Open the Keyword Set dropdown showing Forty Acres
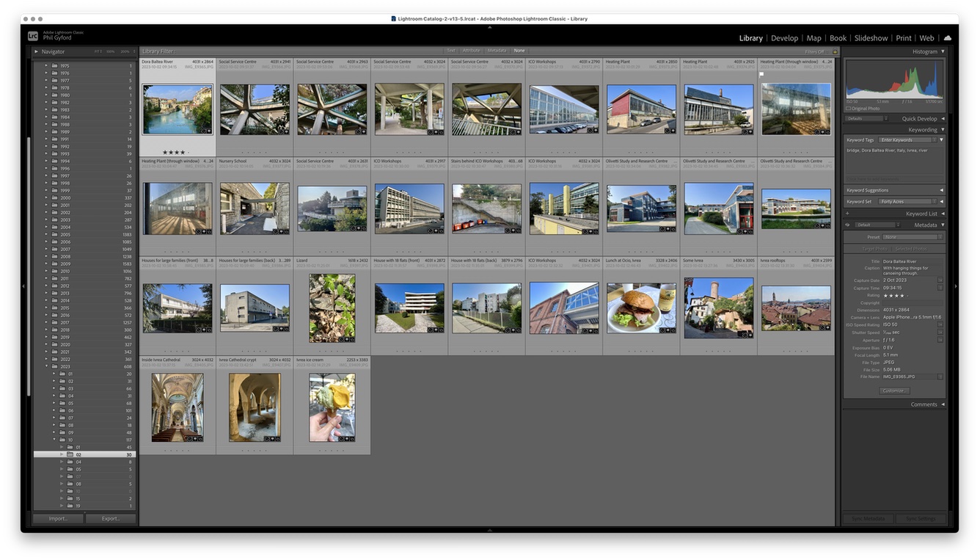Screen dimensions: 980x560 [908, 202]
